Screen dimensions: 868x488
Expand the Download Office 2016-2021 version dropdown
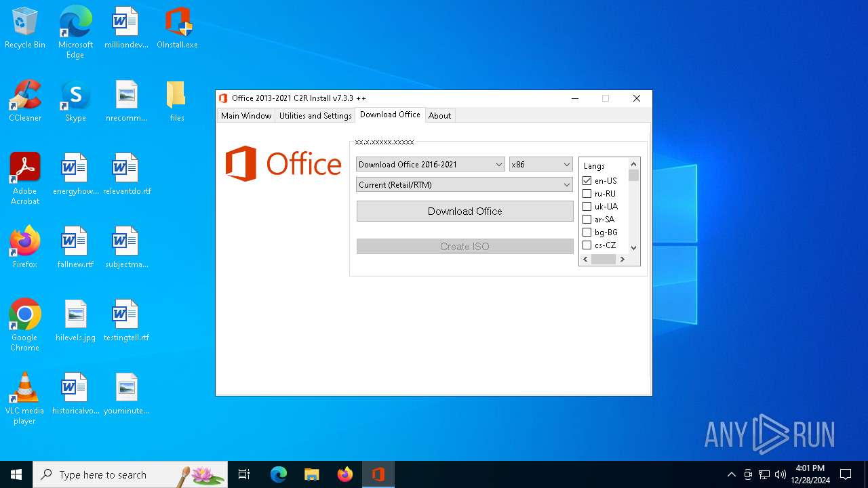[x=431, y=165]
